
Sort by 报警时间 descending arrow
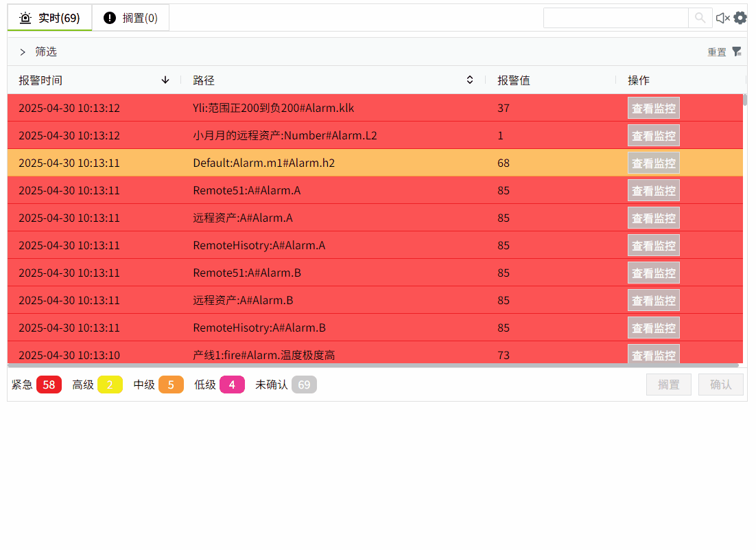(165, 80)
